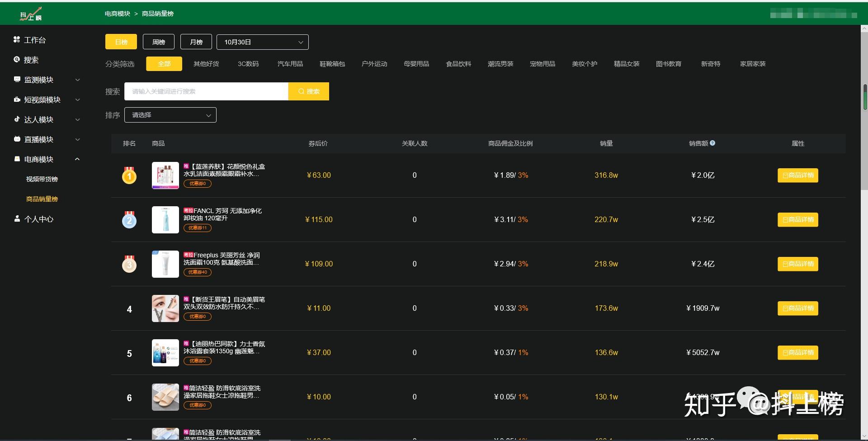The image size is (868, 441).
Task: Click the sidebar 搜索 magnifier icon
Action: pos(17,60)
